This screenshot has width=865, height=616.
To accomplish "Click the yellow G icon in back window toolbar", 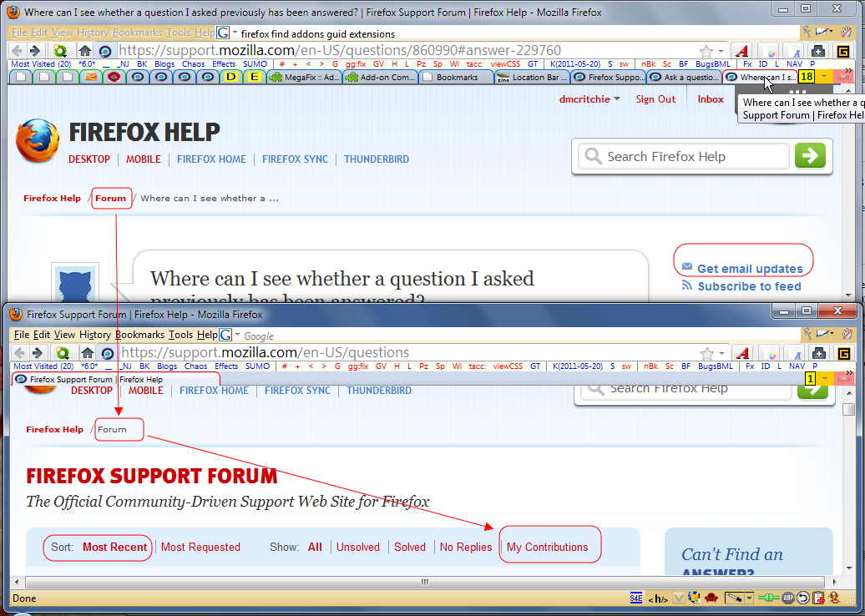I will pyautogui.click(x=843, y=51).
